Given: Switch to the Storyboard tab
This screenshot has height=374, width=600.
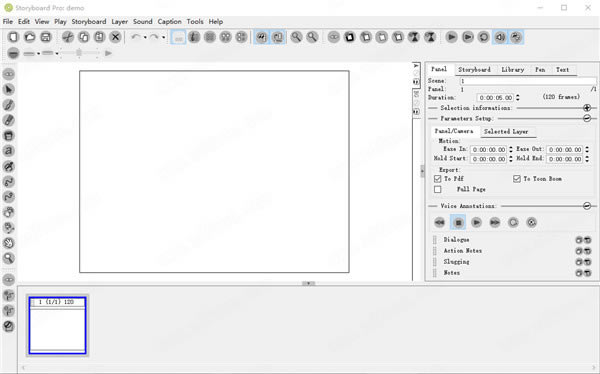Looking at the screenshot, I should [474, 70].
